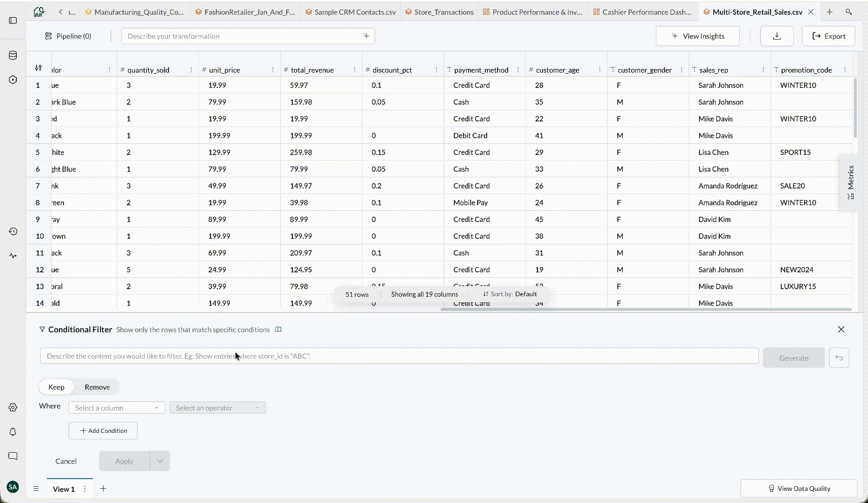Select the Keep filter mode

(x=56, y=387)
